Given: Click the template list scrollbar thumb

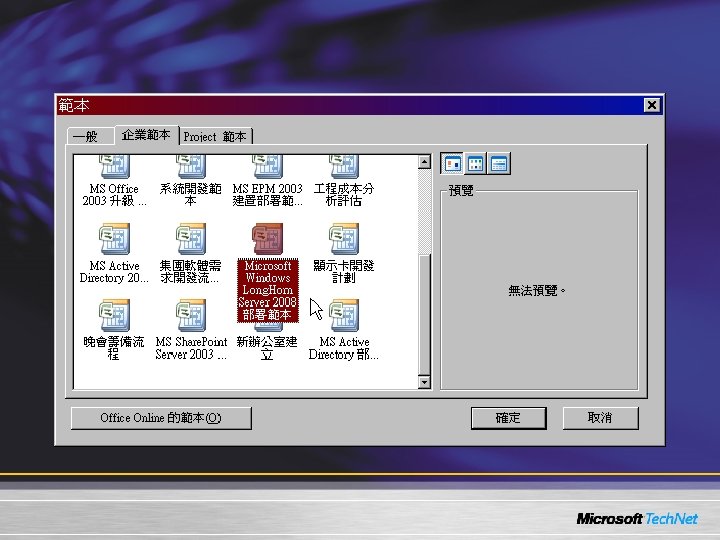Looking at the screenshot, I should tap(424, 314).
